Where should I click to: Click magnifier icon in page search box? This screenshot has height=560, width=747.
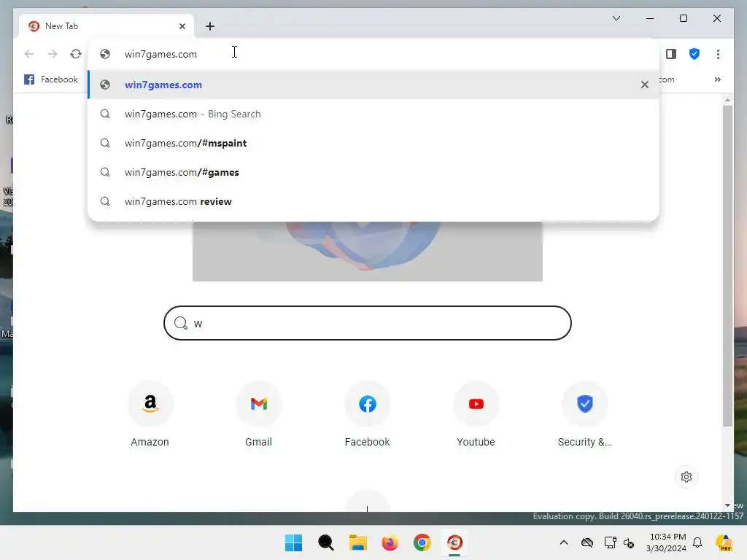pos(181,323)
